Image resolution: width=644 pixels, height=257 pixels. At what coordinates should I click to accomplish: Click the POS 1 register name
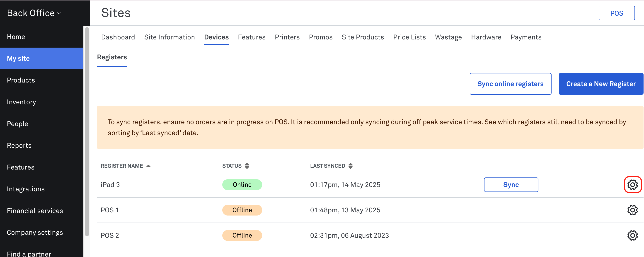(x=109, y=210)
